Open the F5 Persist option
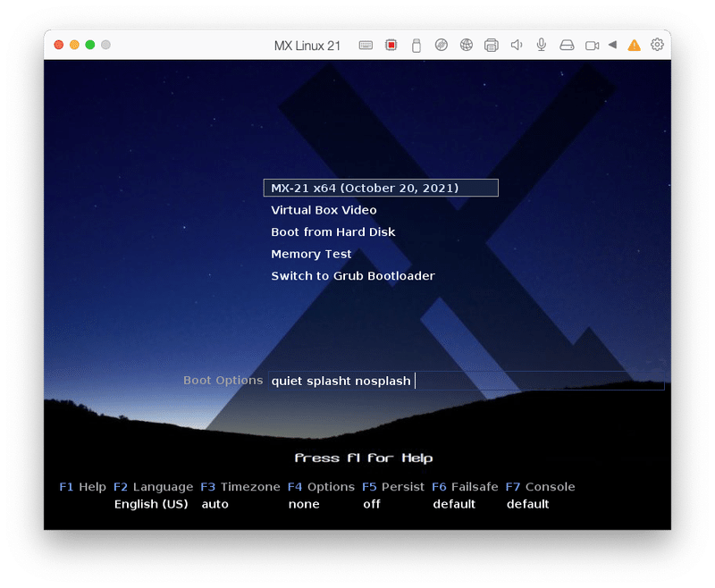Image resolution: width=715 pixels, height=588 pixels. pyautogui.click(x=393, y=487)
